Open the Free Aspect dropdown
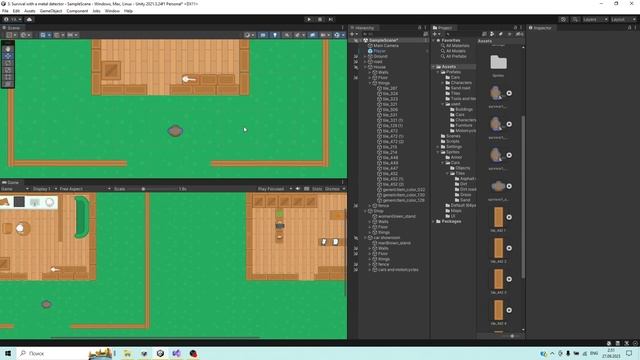640x360 pixels. point(85,189)
